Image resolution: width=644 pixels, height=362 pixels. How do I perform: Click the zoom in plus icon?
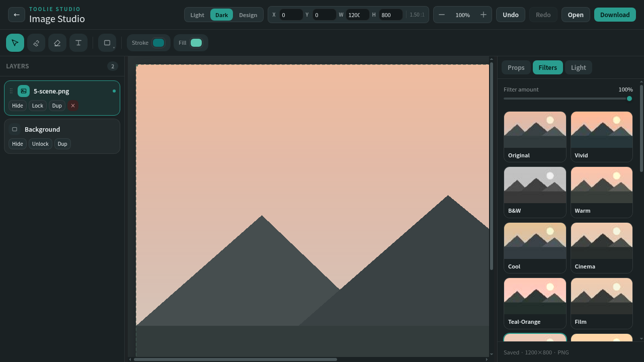pos(484,15)
